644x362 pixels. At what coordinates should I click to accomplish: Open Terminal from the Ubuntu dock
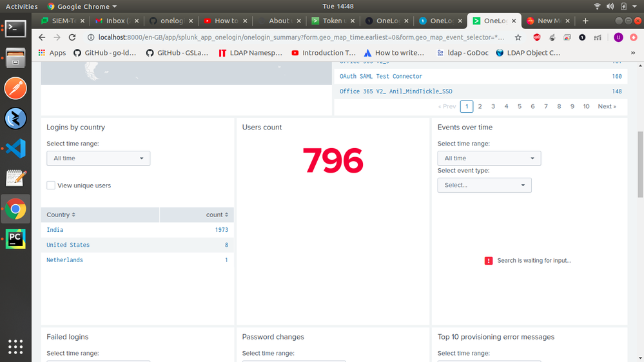(x=15, y=28)
